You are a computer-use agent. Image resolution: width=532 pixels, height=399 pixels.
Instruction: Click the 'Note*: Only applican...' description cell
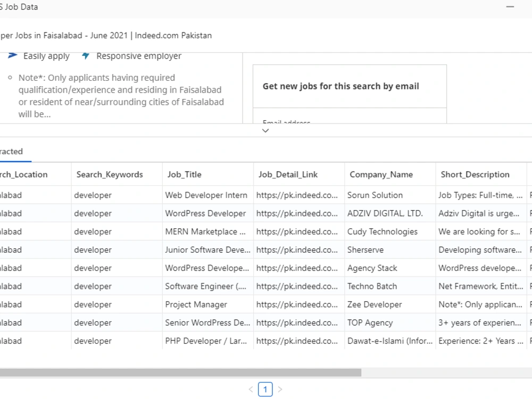tap(481, 305)
